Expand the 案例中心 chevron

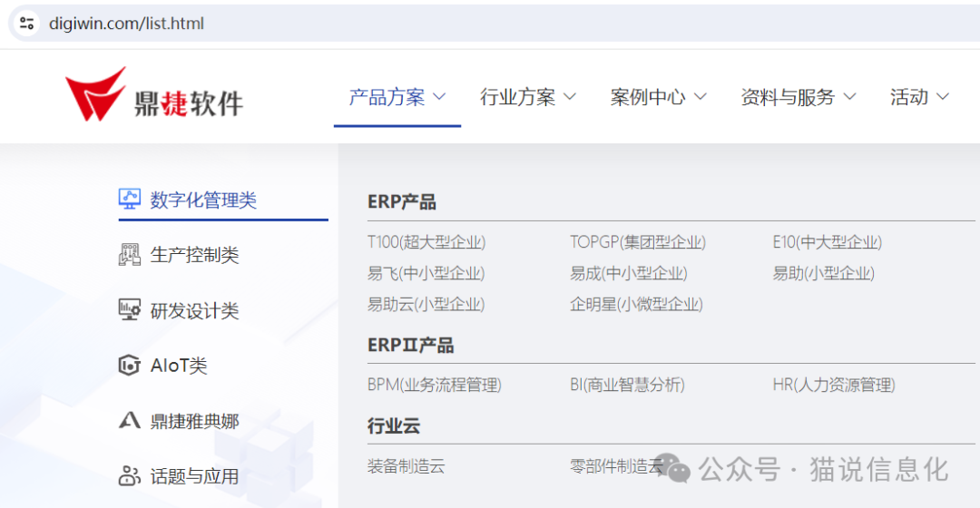click(x=700, y=97)
